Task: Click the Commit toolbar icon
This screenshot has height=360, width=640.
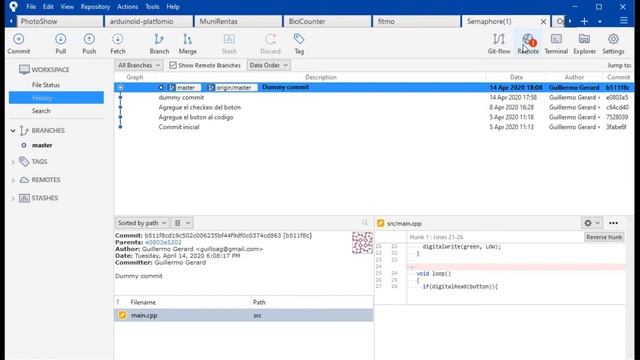Action: [x=18, y=44]
